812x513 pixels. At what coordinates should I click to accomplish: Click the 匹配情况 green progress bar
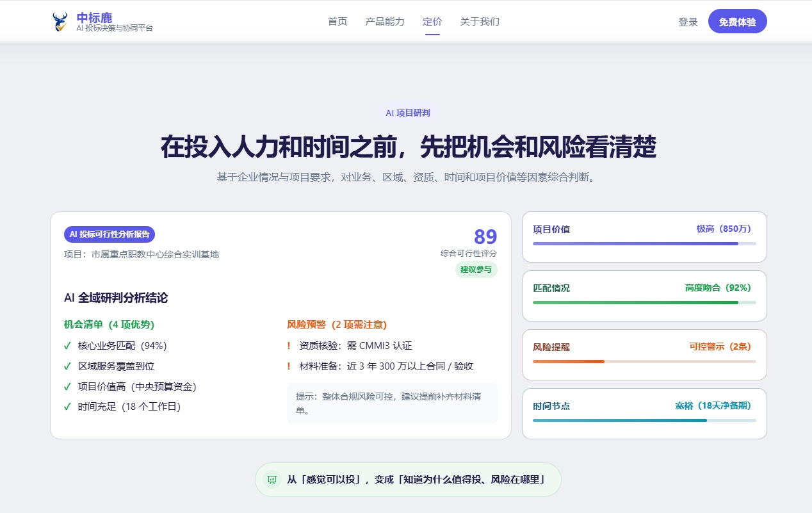(644, 303)
